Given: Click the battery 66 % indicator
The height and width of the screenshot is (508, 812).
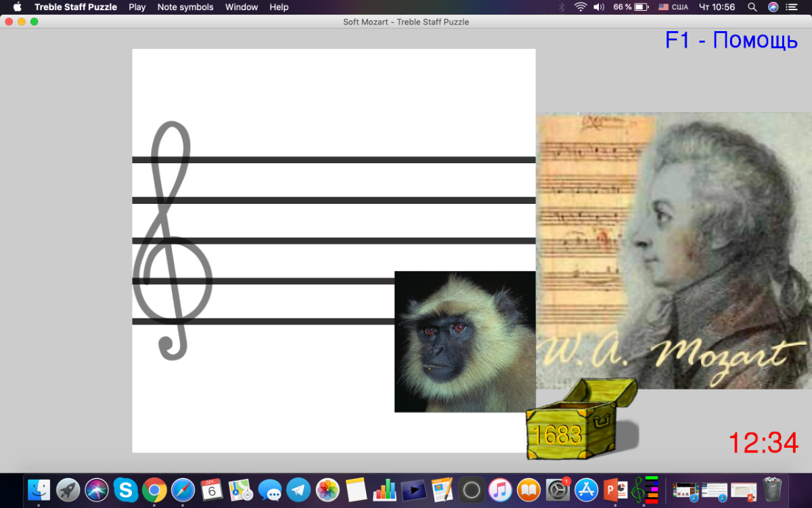Looking at the screenshot, I should pyautogui.click(x=631, y=7).
